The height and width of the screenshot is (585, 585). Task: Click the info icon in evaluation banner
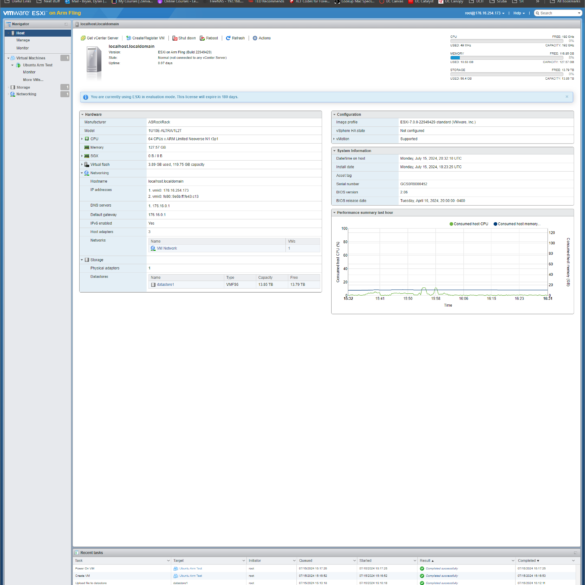pos(85,97)
